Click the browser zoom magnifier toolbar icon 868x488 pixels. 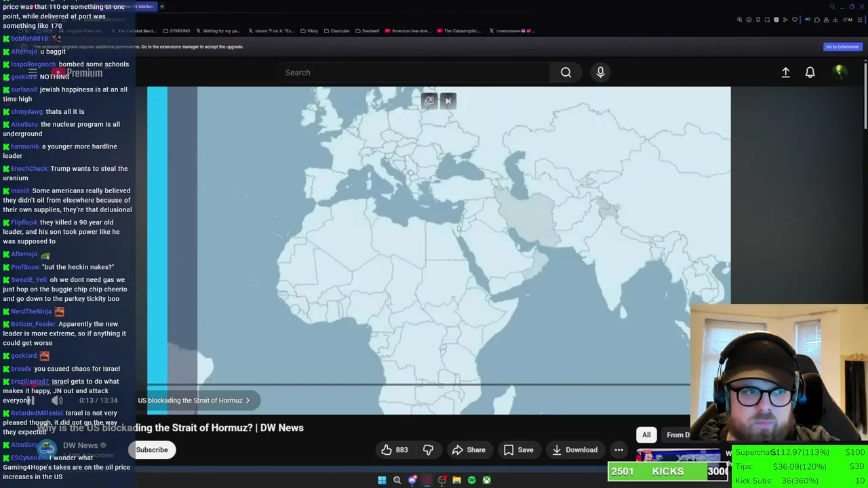pos(739,20)
